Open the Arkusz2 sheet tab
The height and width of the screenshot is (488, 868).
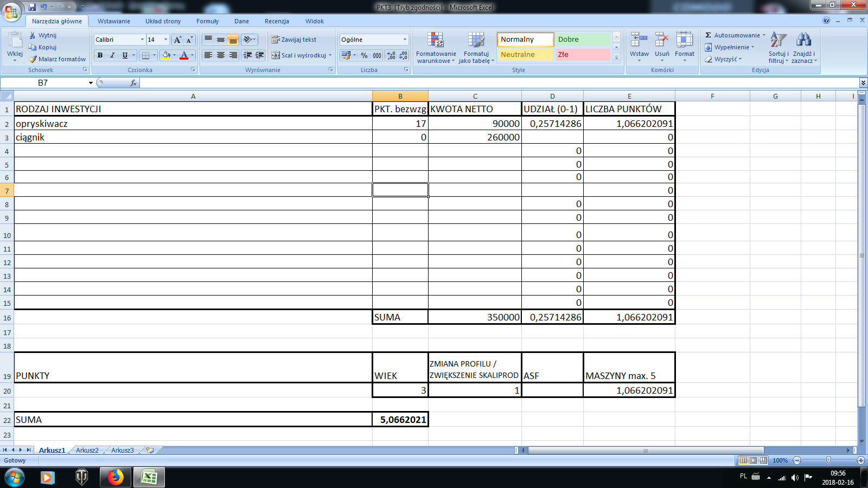(87, 450)
